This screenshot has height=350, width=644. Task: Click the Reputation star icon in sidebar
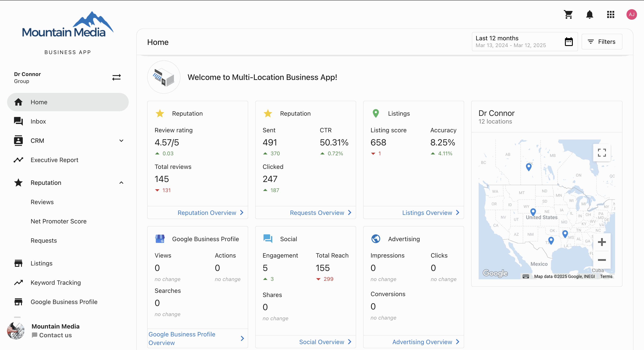point(18,182)
